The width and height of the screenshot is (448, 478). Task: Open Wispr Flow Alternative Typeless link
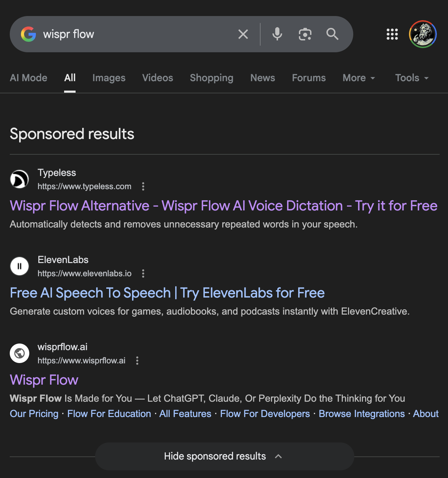coord(223,206)
